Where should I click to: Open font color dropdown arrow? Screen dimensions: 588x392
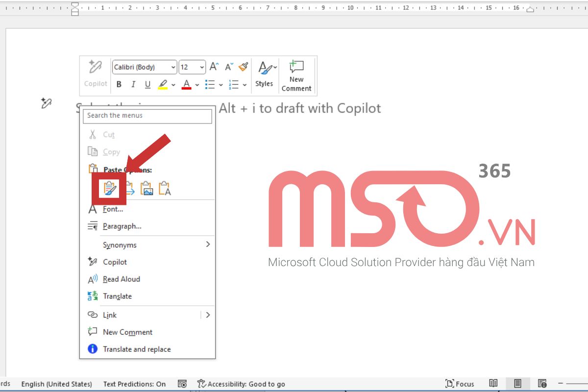[197, 85]
